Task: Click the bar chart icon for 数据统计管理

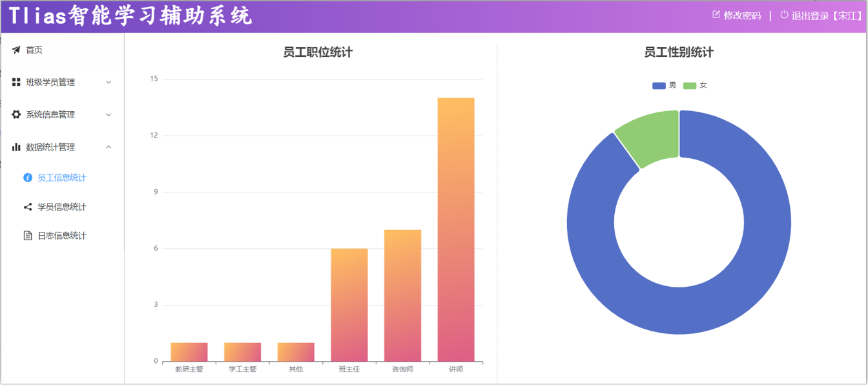Action: (x=16, y=147)
